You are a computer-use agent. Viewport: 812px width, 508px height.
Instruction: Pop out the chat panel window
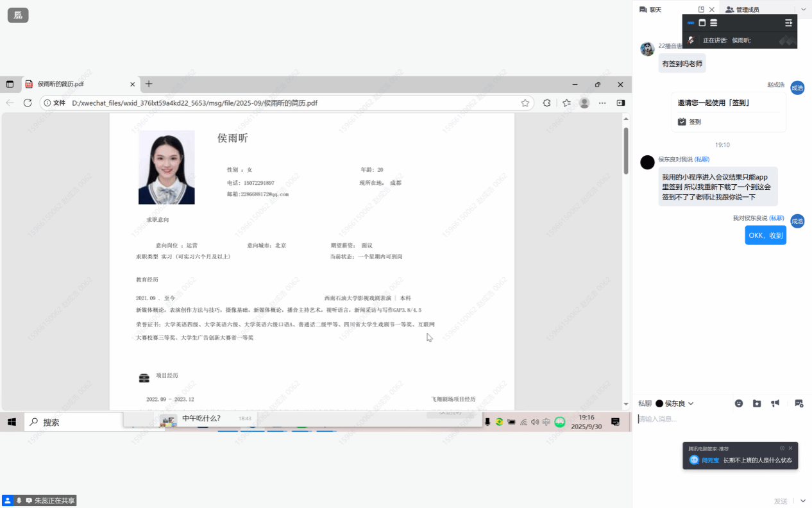[x=701, y=10]
